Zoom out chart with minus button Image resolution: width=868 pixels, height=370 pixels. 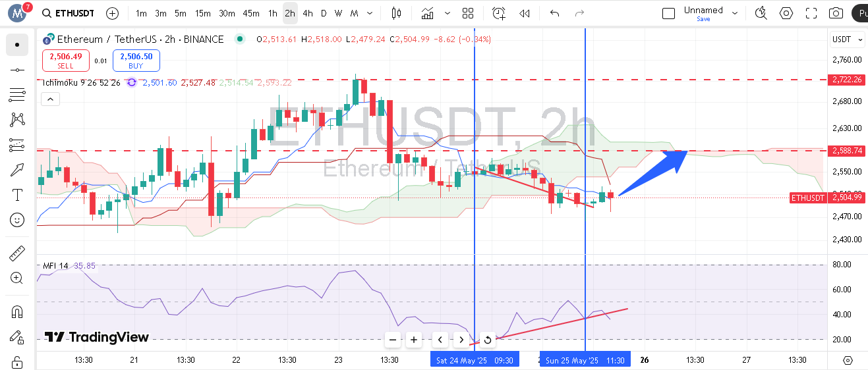pos(393,340)
